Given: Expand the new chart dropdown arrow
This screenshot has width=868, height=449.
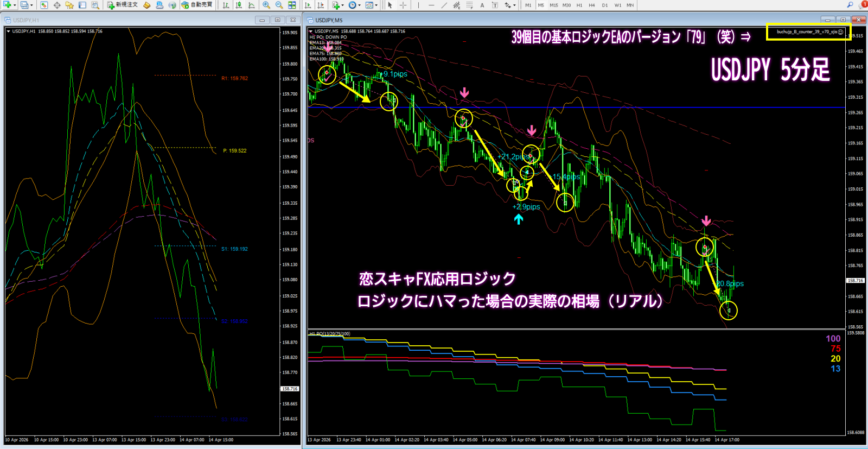Looking at the screenshot, I should (x=15, y=5).
